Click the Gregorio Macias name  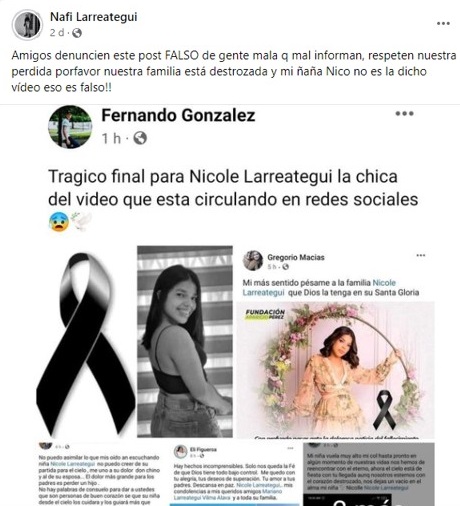pyautogui.click(x=296, y=257)
